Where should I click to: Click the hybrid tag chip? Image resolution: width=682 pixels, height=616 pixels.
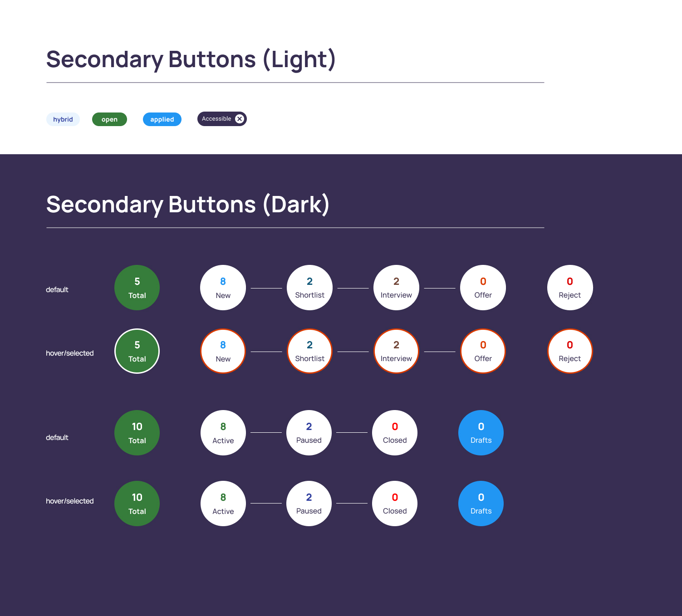tap(63, 119)
